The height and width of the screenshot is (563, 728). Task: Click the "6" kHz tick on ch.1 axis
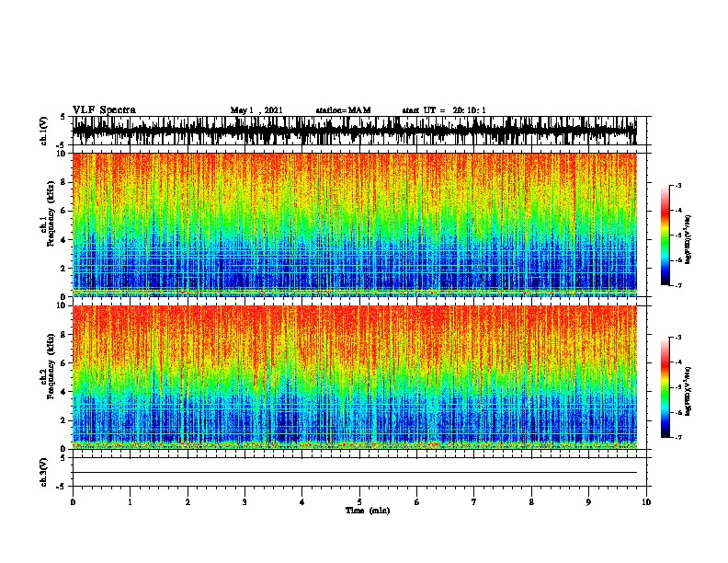tap(63, 211)
